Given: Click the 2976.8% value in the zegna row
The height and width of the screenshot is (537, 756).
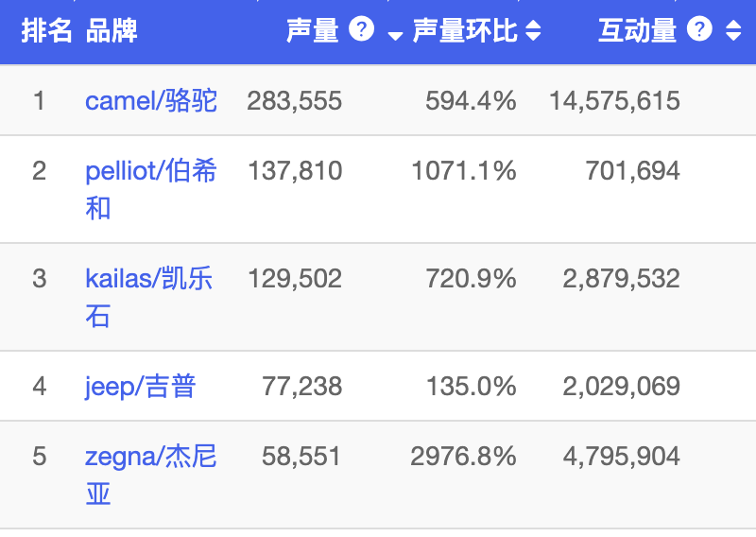Looking at the screenshot, I should [464, 457].
